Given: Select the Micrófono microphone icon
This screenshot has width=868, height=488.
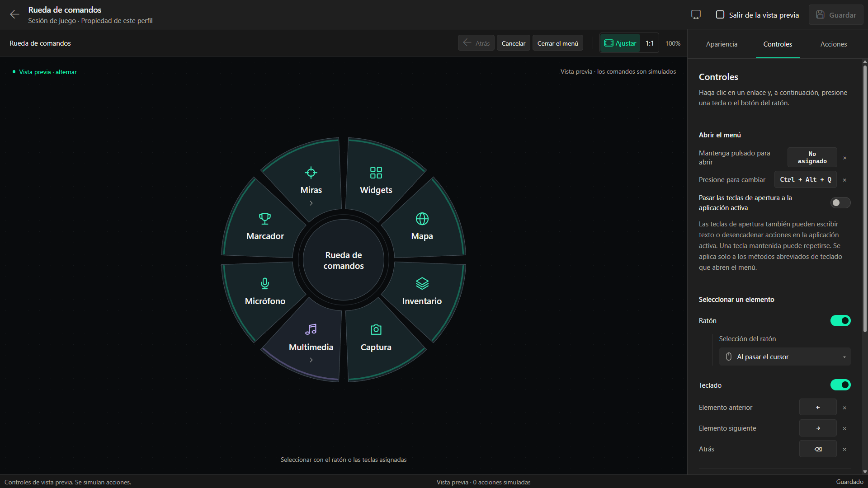Looking at the screenshot, I should 265,283.
